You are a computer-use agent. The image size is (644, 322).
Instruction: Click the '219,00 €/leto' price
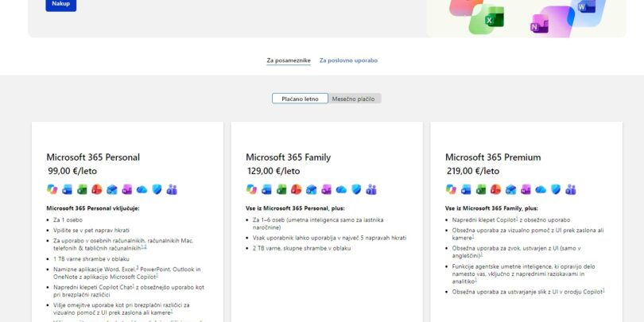[473, 171]
